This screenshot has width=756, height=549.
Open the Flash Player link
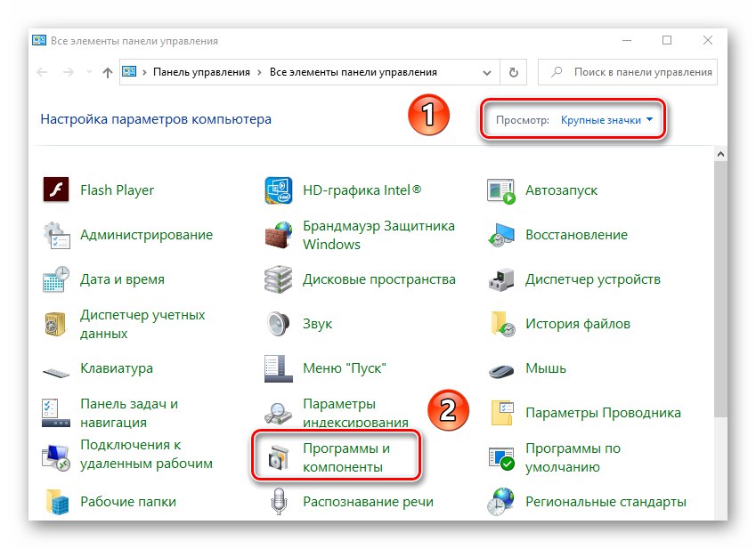pyautogui.click(x=118, y=190)
